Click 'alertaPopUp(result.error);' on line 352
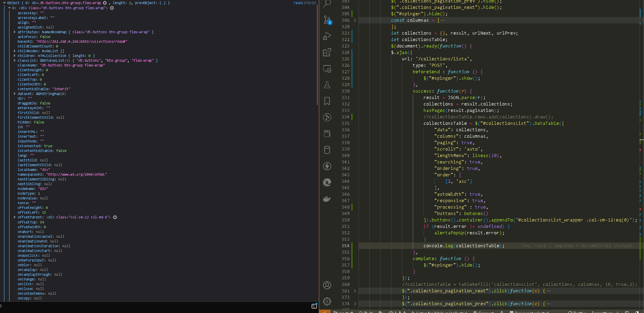This screenshot has height=313, width=644. 469,233
